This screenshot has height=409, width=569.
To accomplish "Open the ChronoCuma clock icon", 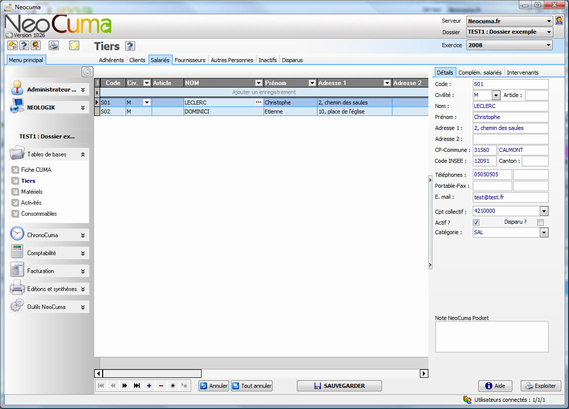I will 17,234.
